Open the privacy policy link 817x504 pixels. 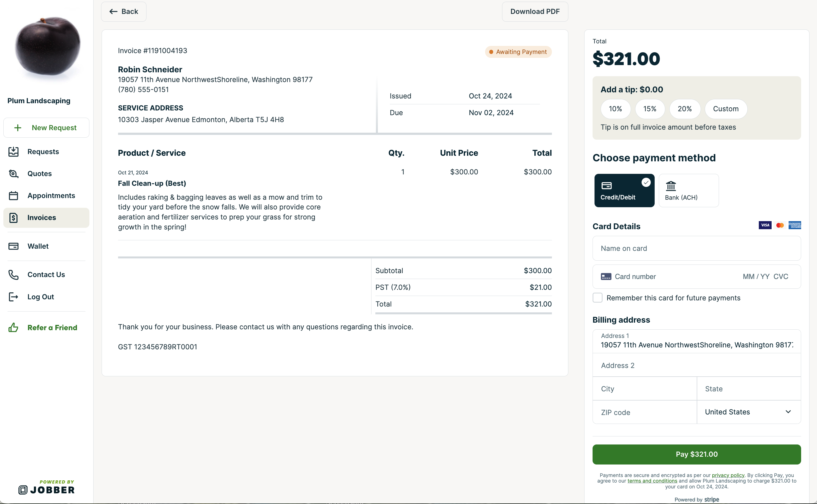728,475
